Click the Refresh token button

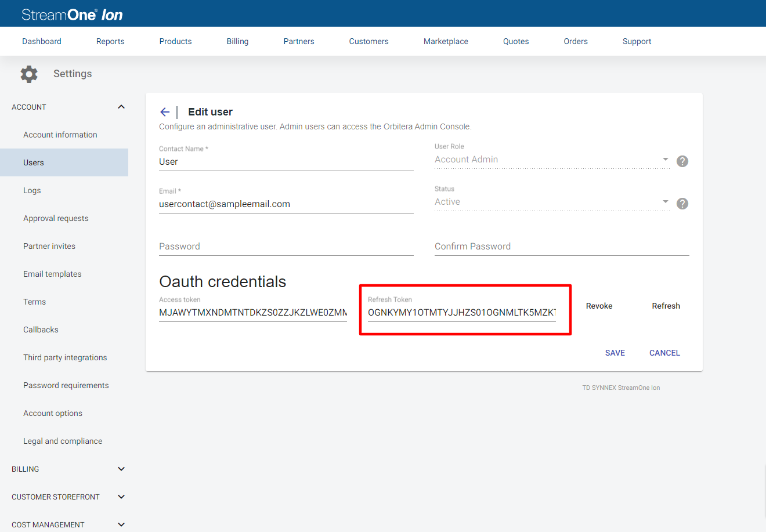click(666, 306)
